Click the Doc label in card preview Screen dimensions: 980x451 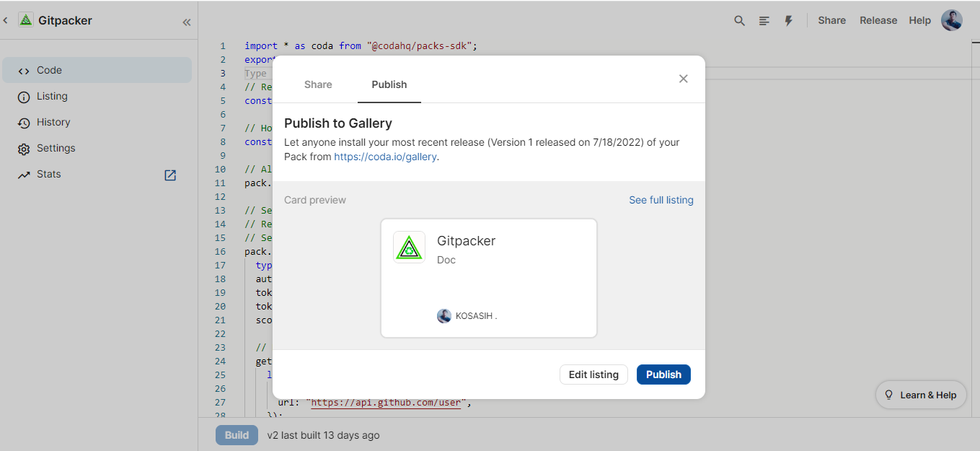(x=446, y=260)
